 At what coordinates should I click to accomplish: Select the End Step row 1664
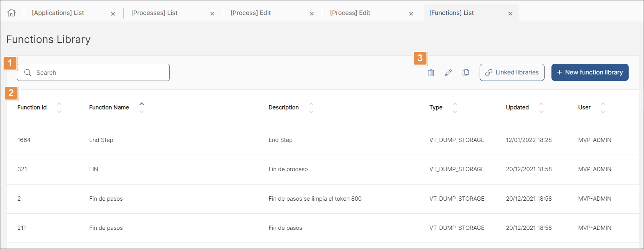(x=323, y=140)
